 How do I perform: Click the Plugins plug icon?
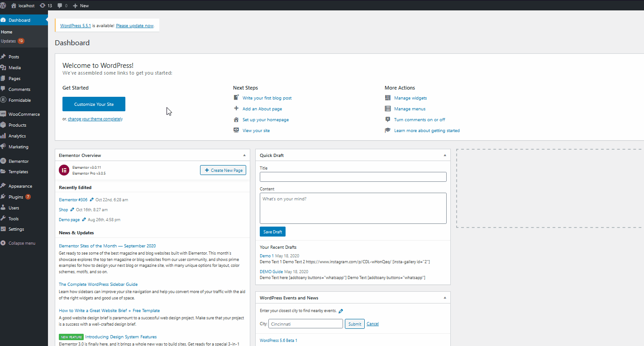pyautogui.click(x=3, y=197)
